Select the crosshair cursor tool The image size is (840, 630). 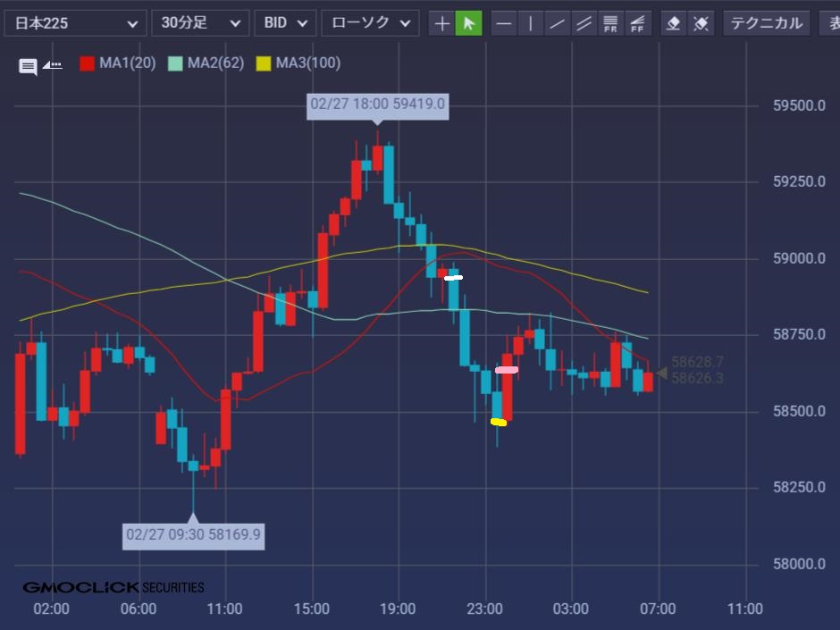[x=442, y=23]
